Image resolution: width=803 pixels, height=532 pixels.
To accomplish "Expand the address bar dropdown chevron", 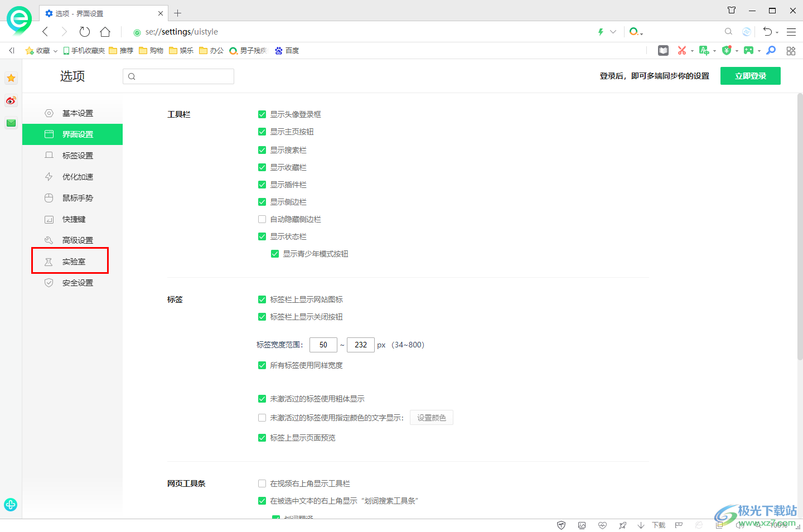I will click(x=613, y=32).
